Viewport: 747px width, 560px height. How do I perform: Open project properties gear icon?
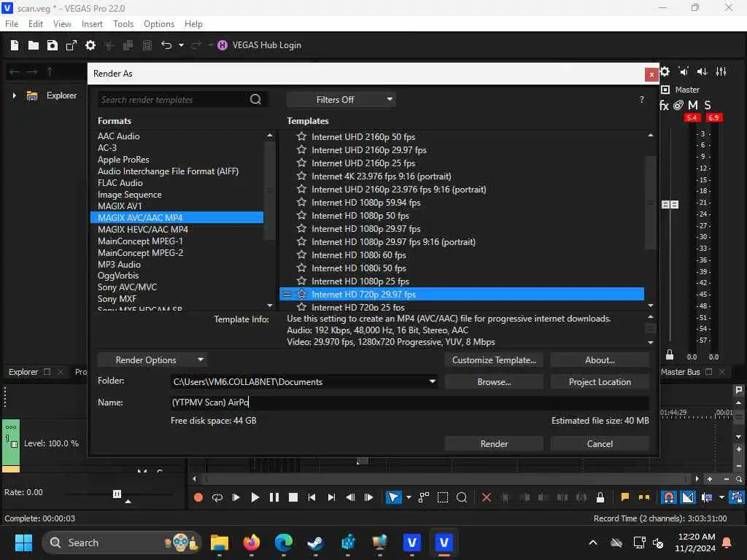tap(90, 45)
